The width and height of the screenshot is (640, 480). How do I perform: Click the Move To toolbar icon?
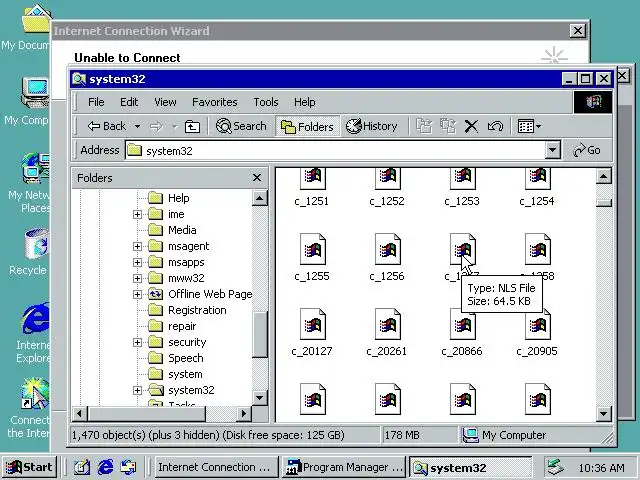424,126
